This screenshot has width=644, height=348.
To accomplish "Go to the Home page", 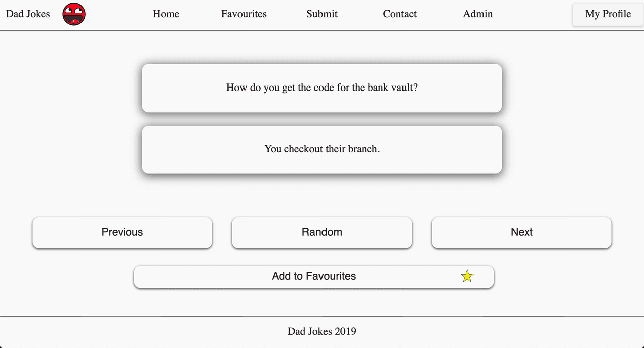I will pyautogui.click(x=166, y=14).
